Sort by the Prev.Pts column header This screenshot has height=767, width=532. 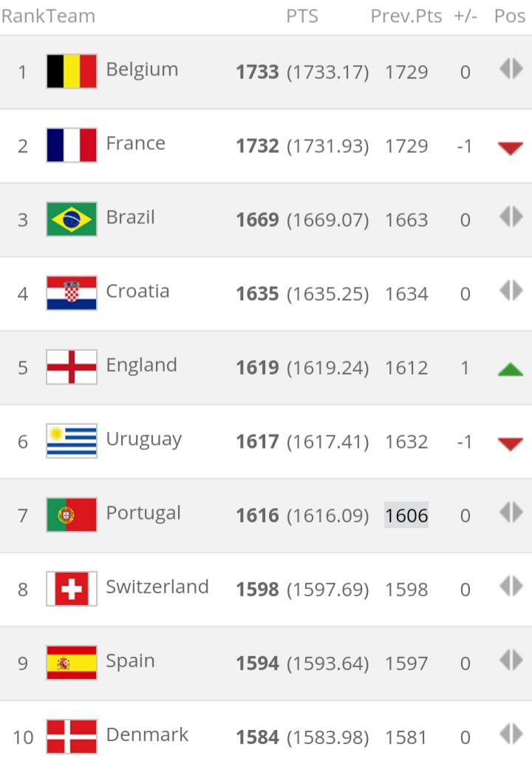point(406,16)
